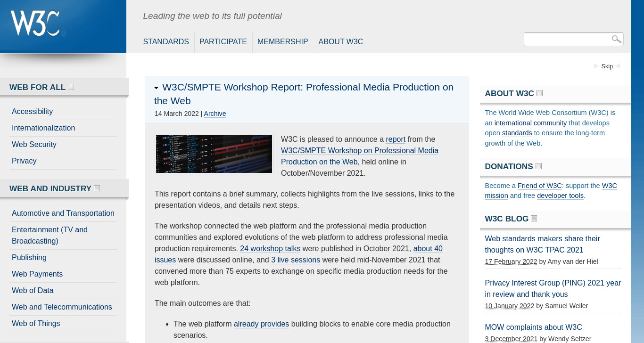Open the media production workshop thumbnail image
Image resolution: width=644 pixels, height=343 pixels.
click(214, 154)
